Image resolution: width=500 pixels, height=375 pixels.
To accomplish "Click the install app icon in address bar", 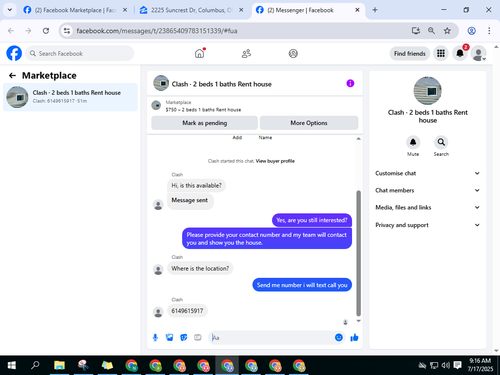I will [415, 31].
